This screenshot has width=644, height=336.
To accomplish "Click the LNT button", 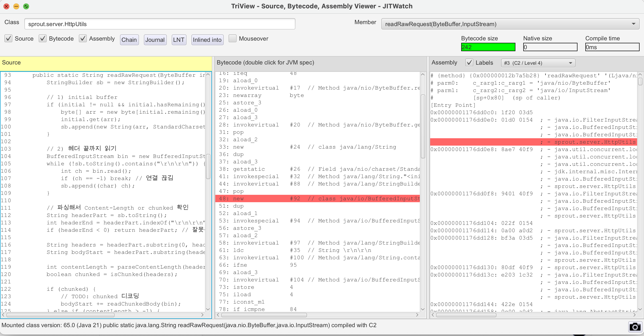I will [179, 40].
